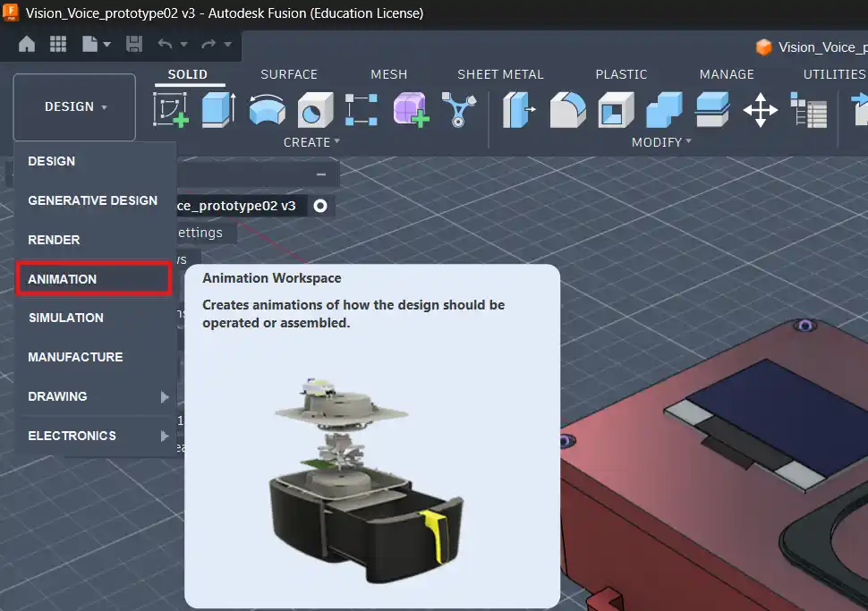Viewport: 868px width, 611px height.
Task: Open the undo history dropdown arrow
Action: 183,44
